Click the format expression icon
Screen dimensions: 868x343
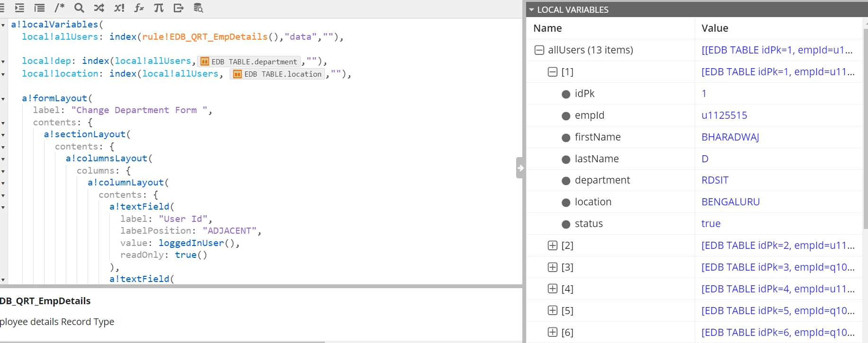point(40,8)
